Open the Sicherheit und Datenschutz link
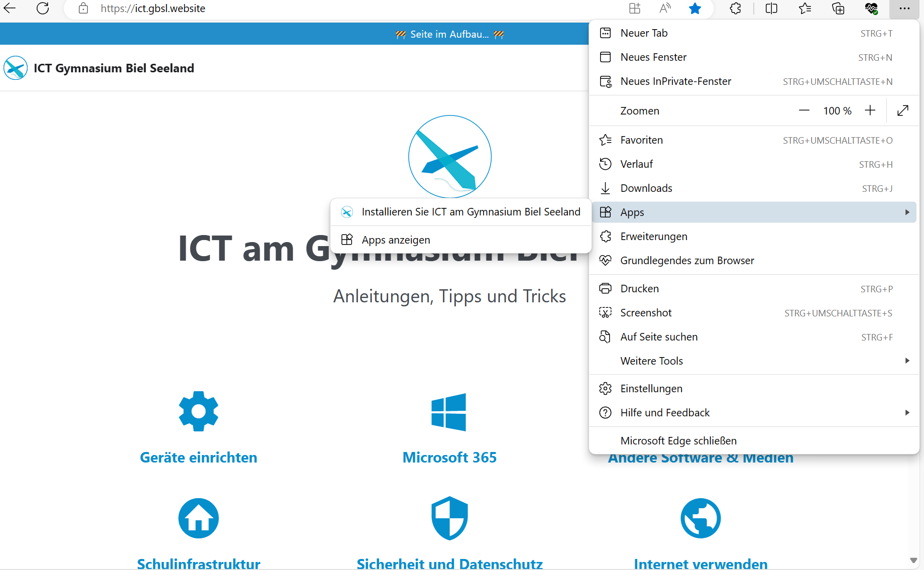The width and height of the screenshot is (924, 570). [449, 563]
